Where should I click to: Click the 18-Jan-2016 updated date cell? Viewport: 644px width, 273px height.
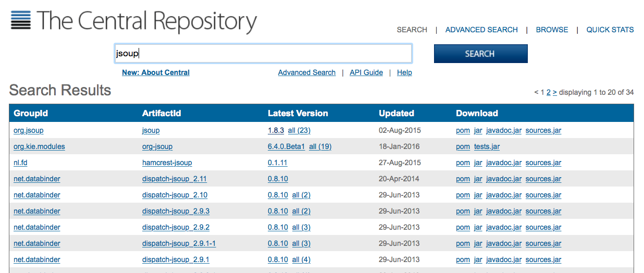399,146
